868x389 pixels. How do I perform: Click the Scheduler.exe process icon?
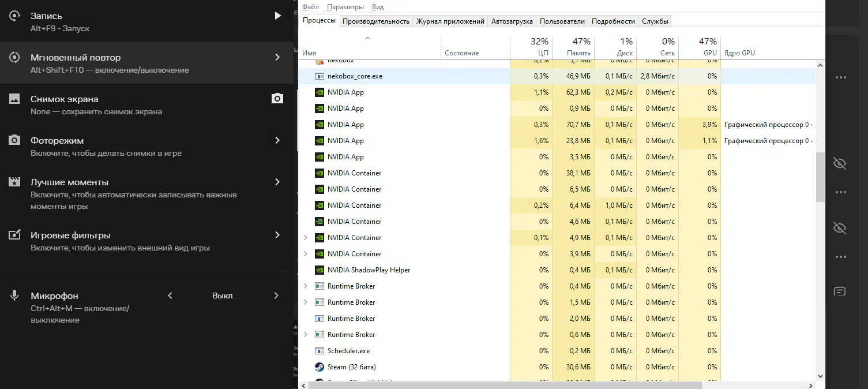point(320,351)
